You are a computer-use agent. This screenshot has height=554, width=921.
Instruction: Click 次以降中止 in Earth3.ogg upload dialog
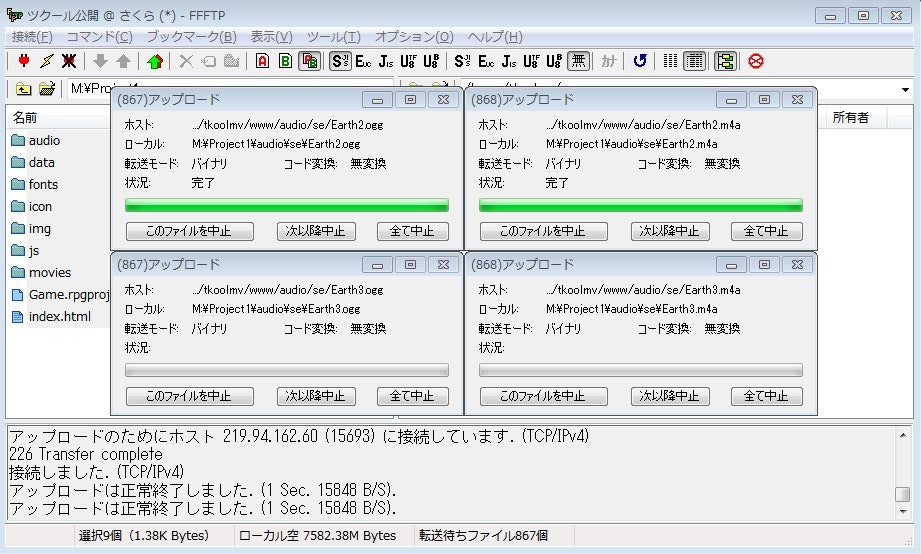click(316, 396)
